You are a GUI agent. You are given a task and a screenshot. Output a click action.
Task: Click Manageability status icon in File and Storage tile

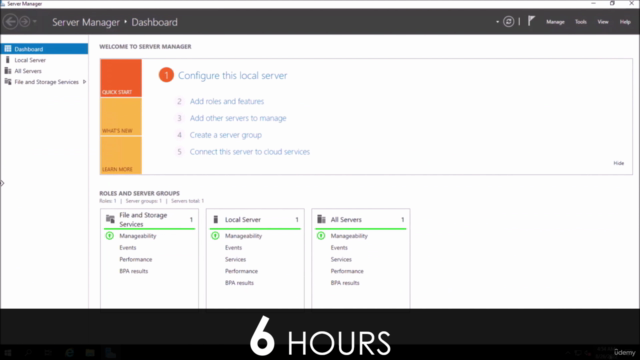click(109, 236)
